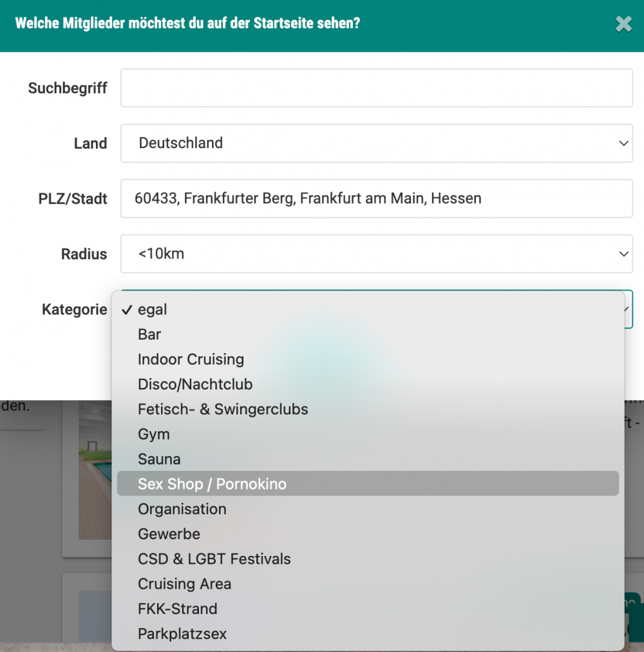
Task: Close the member filter dialog
Action: point(623,24)
